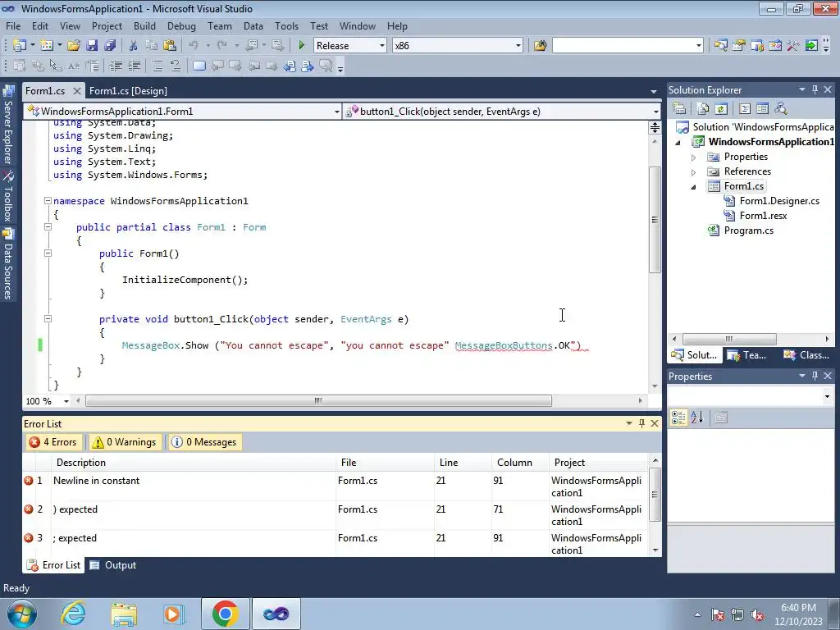Viewport: 840px width, 630px height.
Task: Pin the Solution Explorer panel
Action: click(815, 89)
